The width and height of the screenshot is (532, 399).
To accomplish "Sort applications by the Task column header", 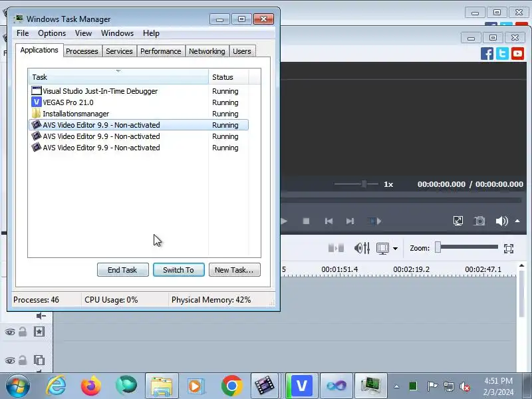I will (x=118, y=77).
